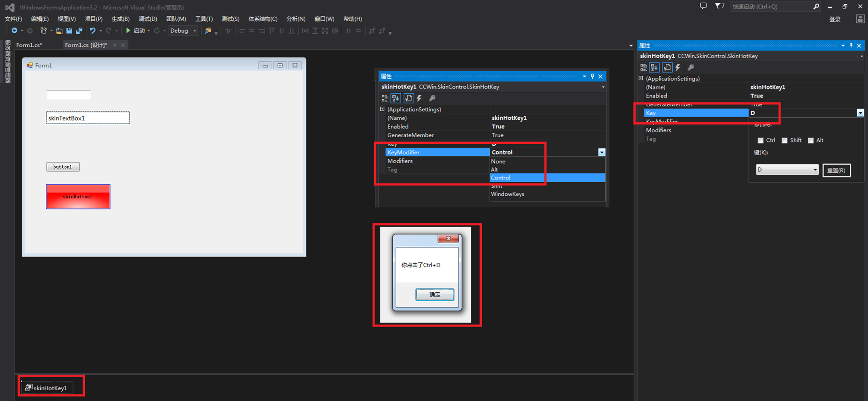Viewport: 868px width, 401px height.
Task: Select Control in the KeyModifier list
Action: [547, 178]
